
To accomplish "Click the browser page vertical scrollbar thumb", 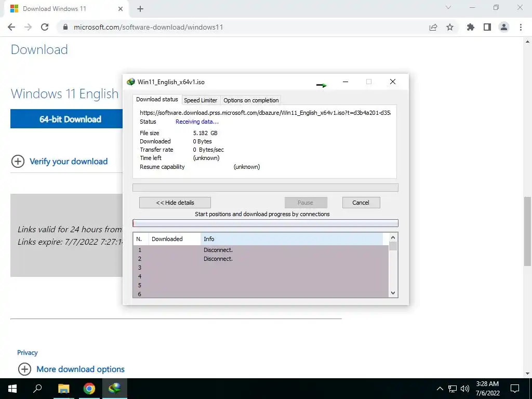I will pos(528,231).
